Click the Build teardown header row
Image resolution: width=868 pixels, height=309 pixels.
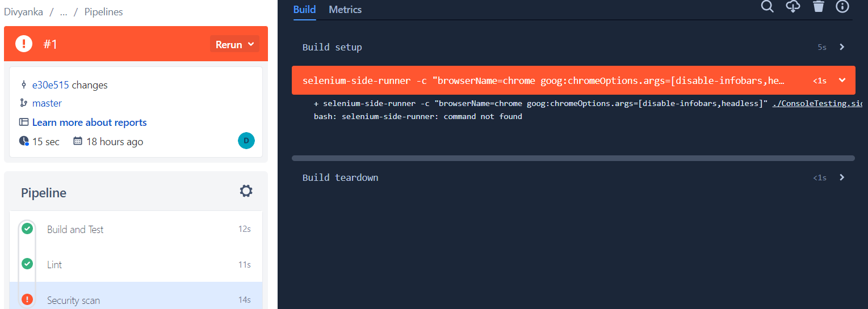573,177
